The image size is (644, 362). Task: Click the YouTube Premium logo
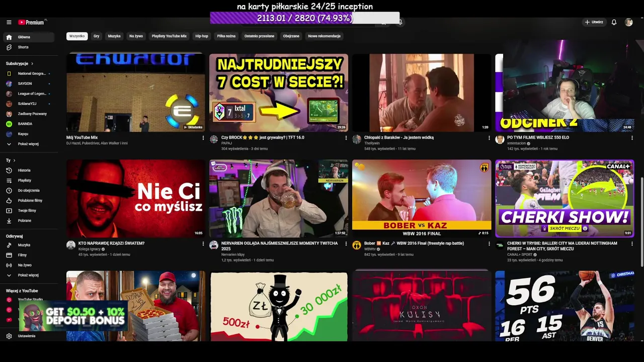(32, 22)
